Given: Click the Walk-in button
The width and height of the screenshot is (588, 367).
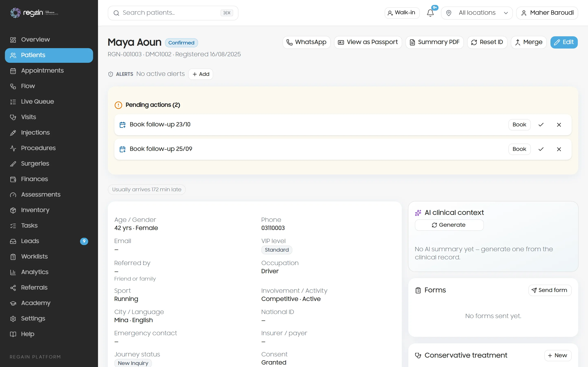Looking at the screenshot, I should [402, 13].
